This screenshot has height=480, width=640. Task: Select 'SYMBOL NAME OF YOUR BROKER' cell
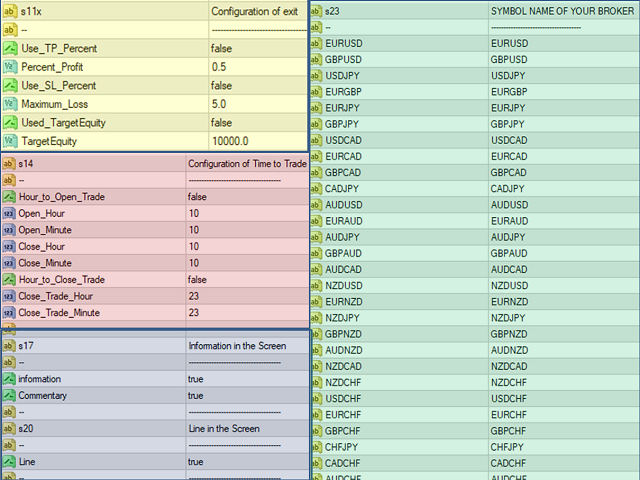pos(564,11)
